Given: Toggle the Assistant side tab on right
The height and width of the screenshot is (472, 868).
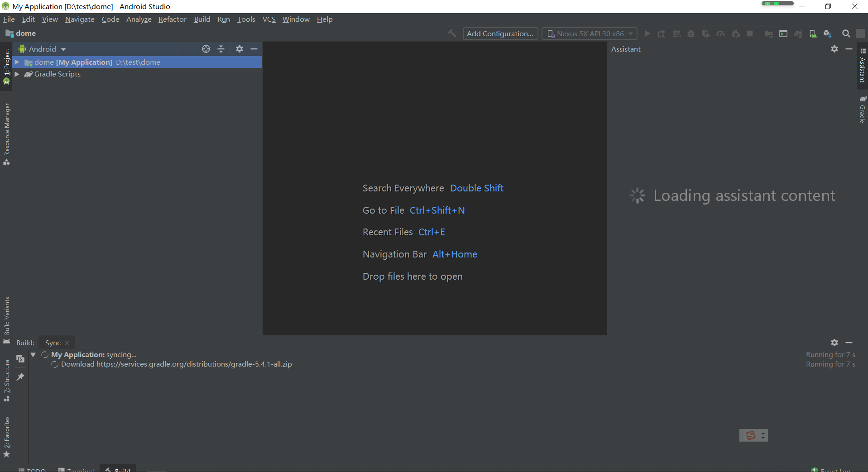Looking at the screenshot, I should coord(863,66).
